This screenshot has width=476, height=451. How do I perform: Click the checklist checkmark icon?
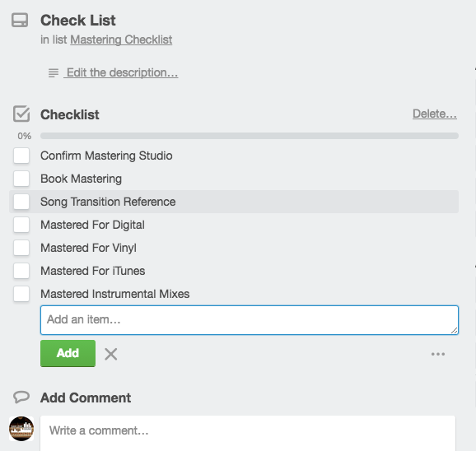21,114
